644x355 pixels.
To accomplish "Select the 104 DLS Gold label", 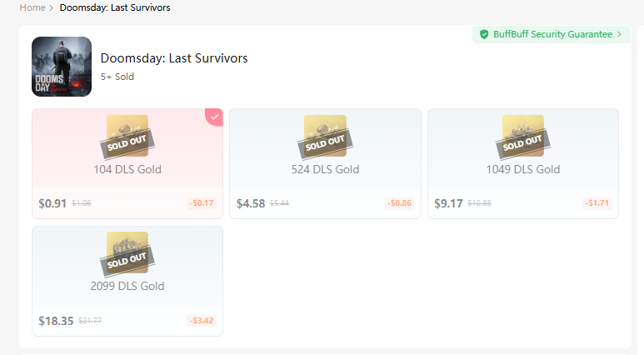I will tap(127, 170).
